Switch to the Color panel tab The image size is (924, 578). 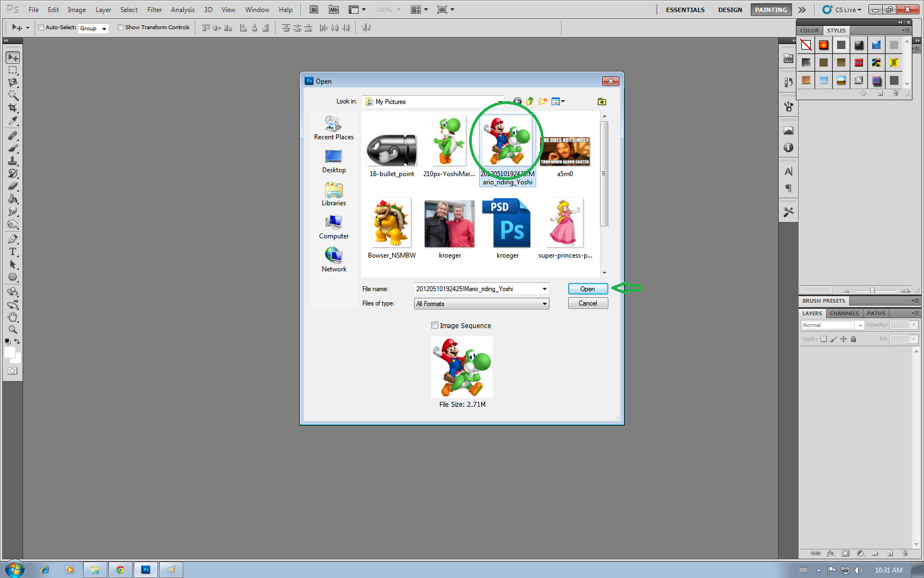click(810, 30)
